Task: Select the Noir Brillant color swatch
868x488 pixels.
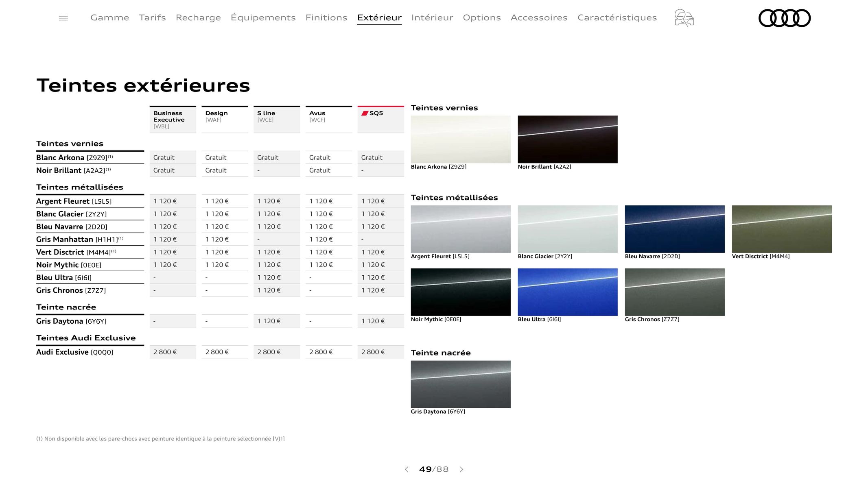Action: (x=568, y=139)
